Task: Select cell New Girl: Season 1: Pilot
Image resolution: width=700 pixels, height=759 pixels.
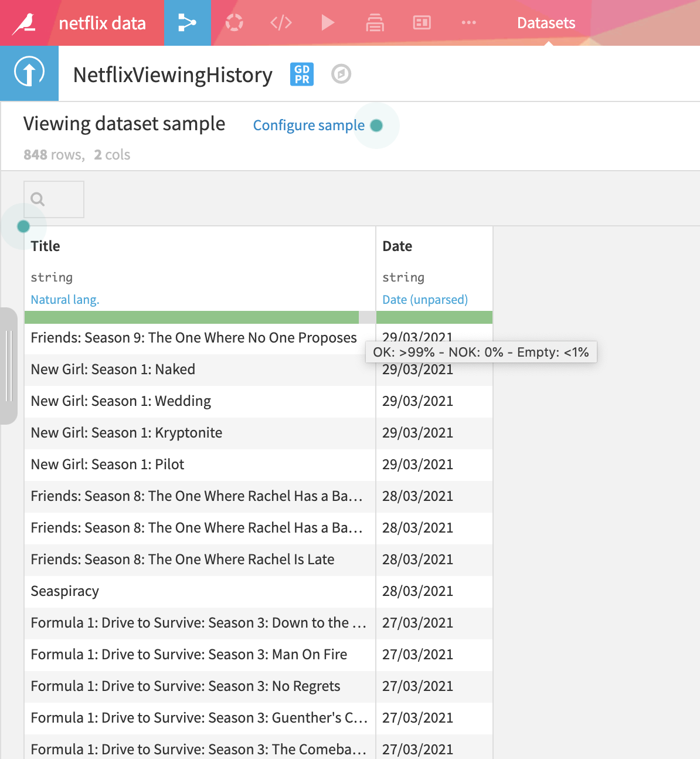Action: click(200, 465)
